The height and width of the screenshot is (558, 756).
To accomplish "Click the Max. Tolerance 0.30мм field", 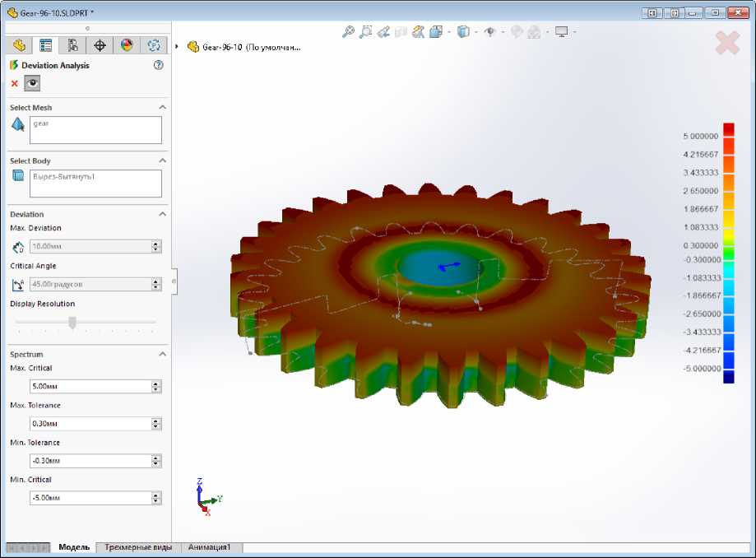I will 89,424.
